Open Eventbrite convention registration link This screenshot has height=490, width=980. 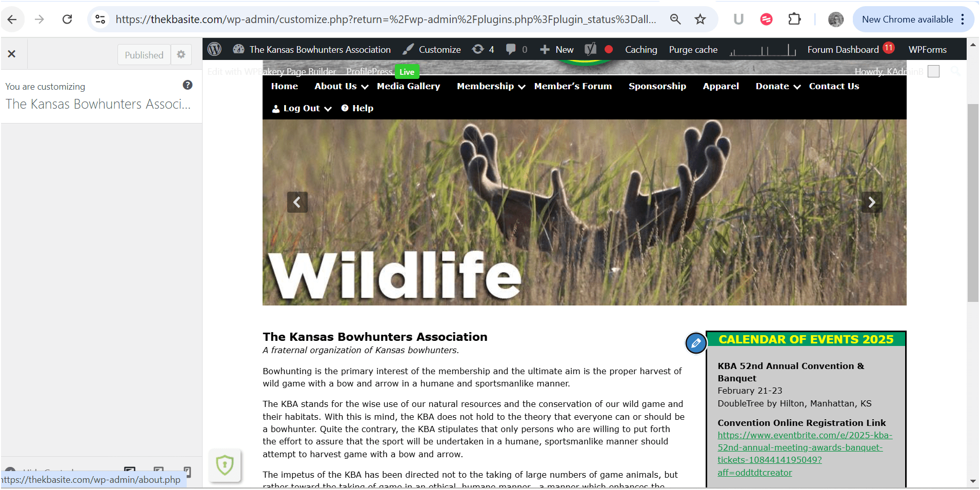(x=805, y=454)
